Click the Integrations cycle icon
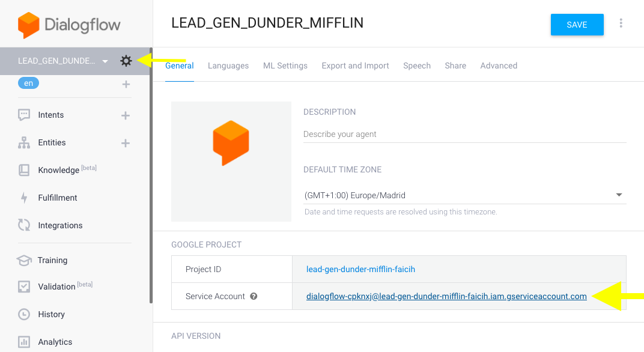Screen dimensions: 644x352 pyautogui.click(x=24, y=225)
